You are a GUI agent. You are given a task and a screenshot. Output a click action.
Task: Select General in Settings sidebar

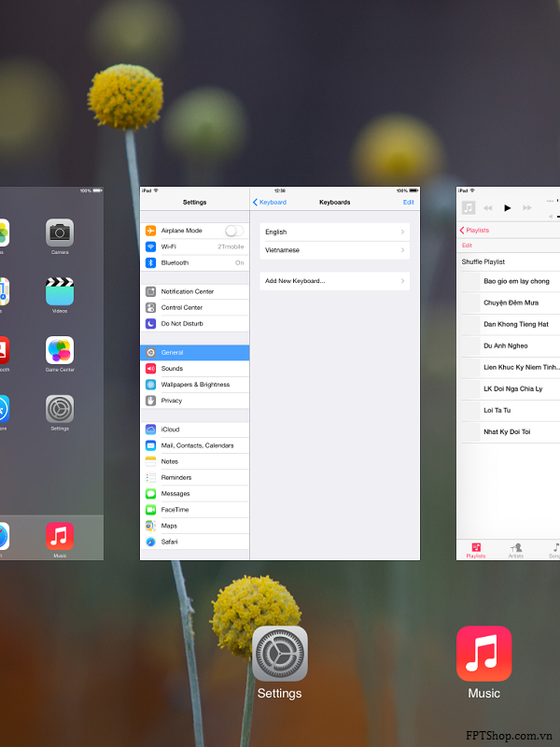pyautogui.click(x=195, y=353)
